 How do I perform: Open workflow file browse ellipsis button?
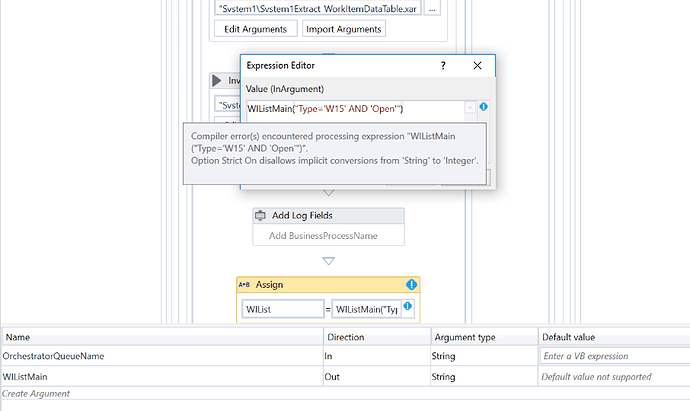click(432, 8)
